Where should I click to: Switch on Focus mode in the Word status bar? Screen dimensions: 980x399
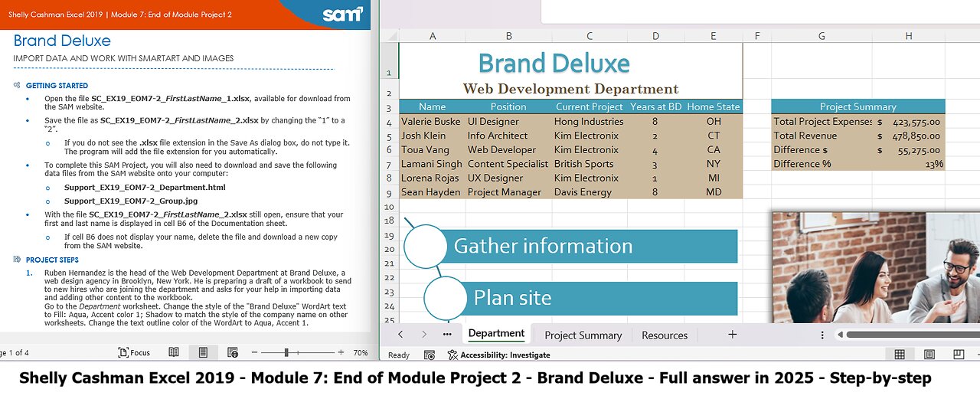[135, 353]
